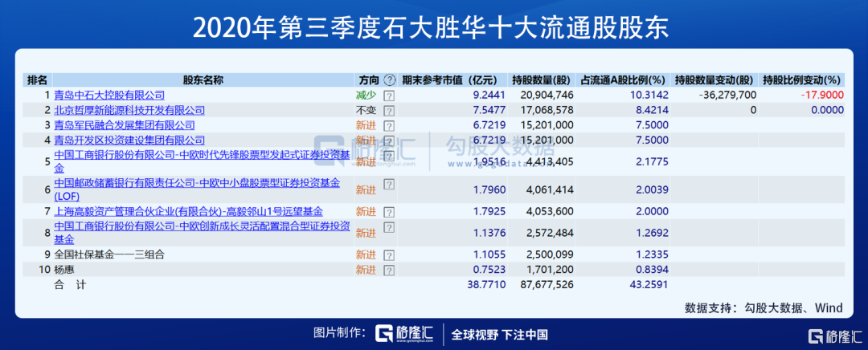868x350 pixels.
Task: Click the share count 2,500,099
Action: (x=550, y=255)
